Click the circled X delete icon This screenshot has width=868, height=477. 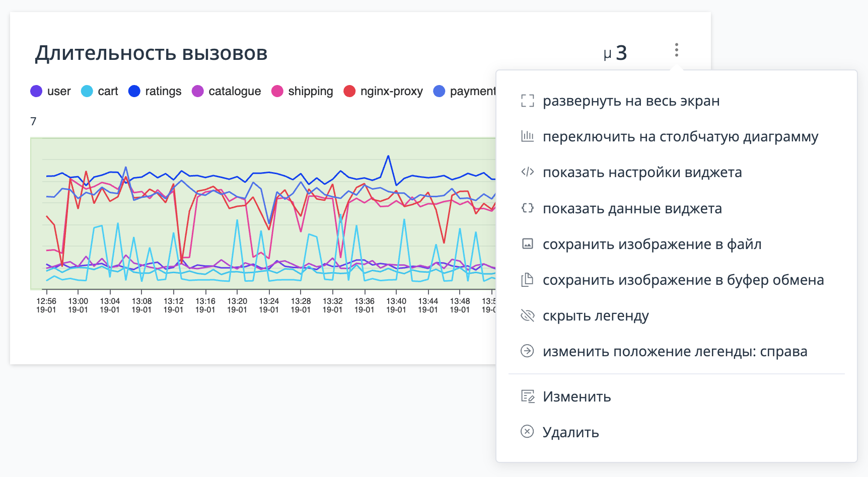coord(527,432)
